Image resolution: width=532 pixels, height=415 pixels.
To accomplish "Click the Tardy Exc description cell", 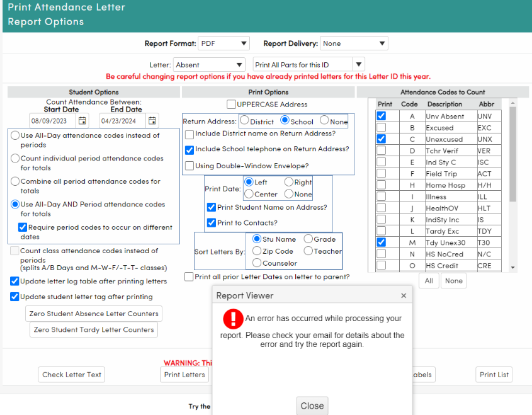I will coord(451,231).
